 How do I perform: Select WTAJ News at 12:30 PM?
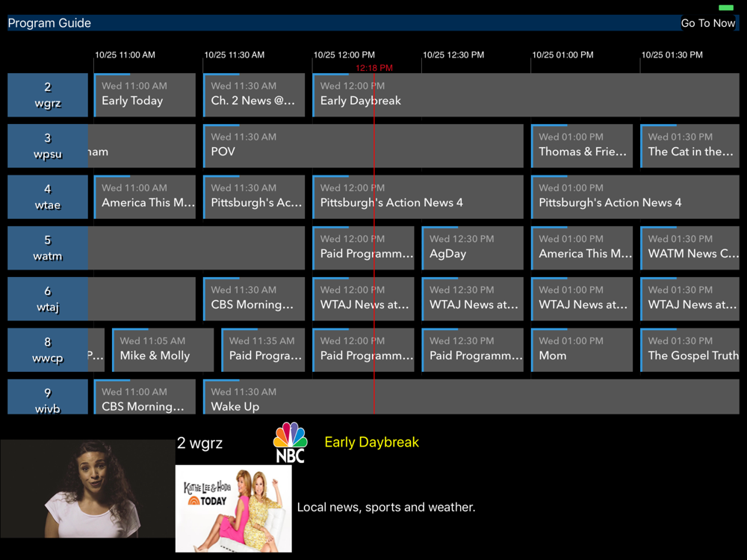[473, 299]
